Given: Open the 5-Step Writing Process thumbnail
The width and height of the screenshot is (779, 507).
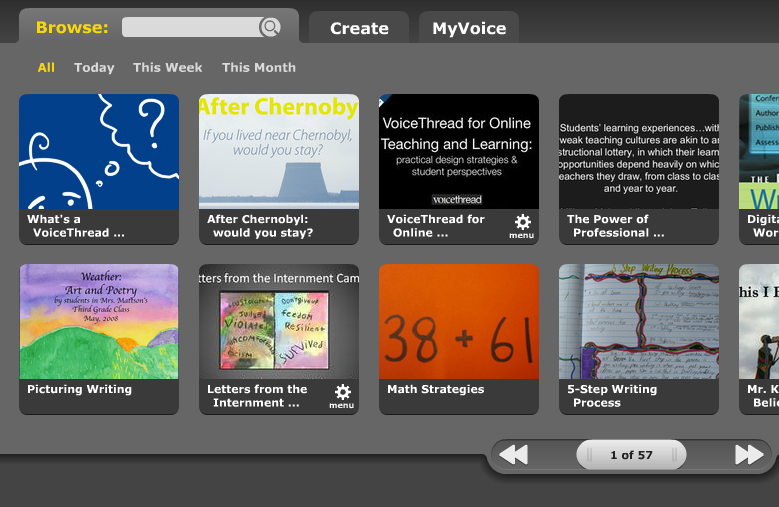Looking at the screenshot, I should pos(639,321).
